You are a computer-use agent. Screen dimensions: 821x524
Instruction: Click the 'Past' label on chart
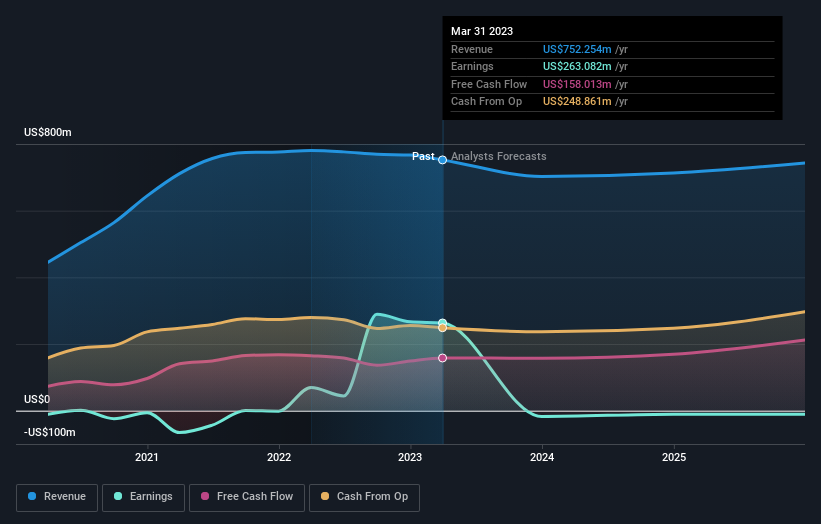coord(423,156)
